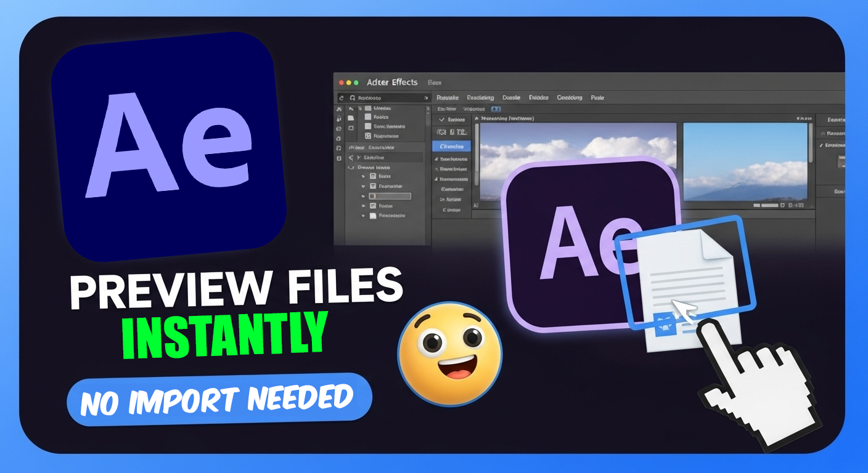Image resolution: width=868 pixels, height=473 pixels.
Task: Click the vertical scrollbar beside the mountain preview
Action: click(x=810, y=142)
